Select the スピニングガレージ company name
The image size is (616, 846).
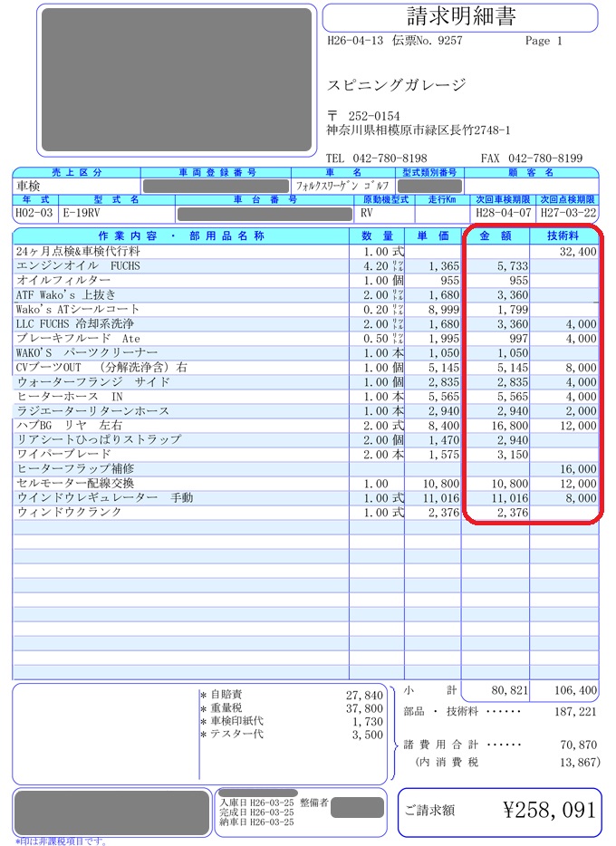[x=397, y=85]
